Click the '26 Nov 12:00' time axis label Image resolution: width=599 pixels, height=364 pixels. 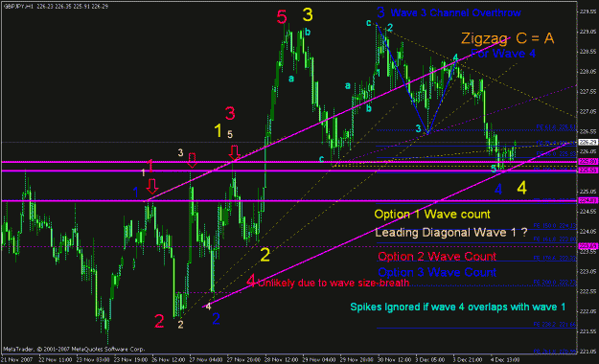(168, 360)
